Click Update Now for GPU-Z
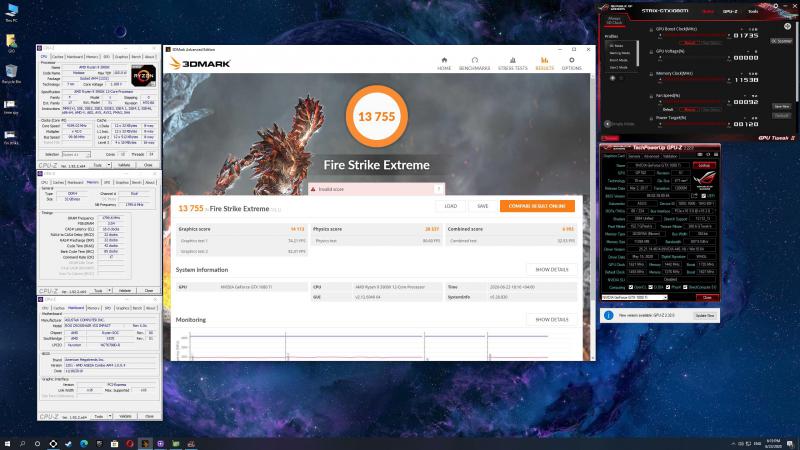This screenshot has height=450, width=800. [704, 314]
